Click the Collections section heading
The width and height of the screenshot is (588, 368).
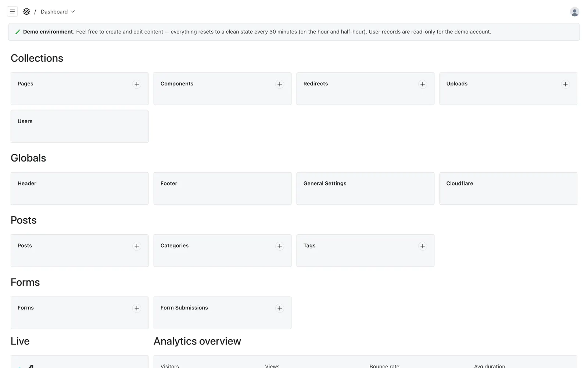click(37, 58)
